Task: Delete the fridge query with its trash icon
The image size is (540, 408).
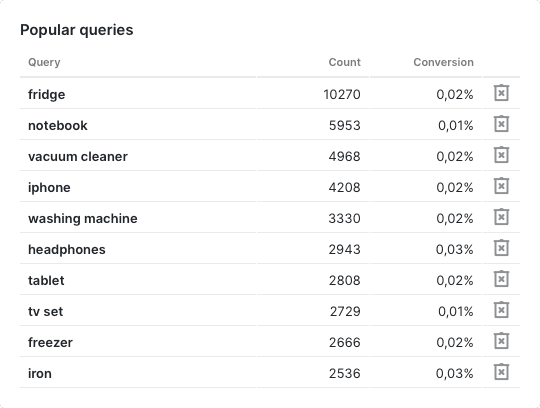Action: [x=501, y=93]
